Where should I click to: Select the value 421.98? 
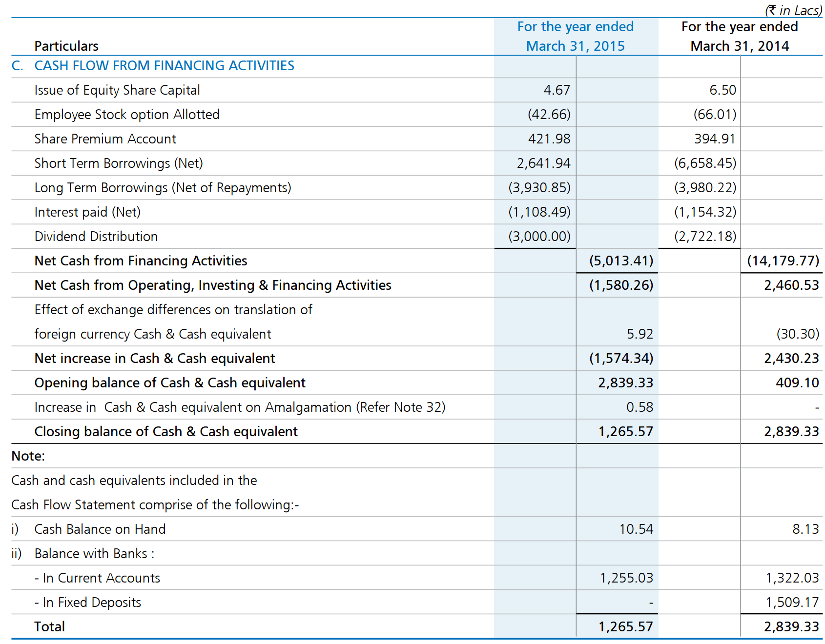coord(549,139)
